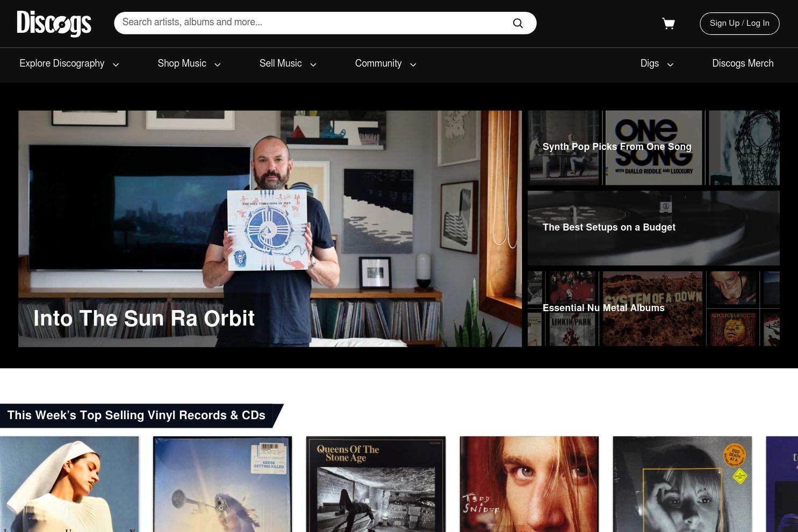Image resolution: width=798 pixels, height=532 pixels.
Task: Open the Shop Music menu
Action: [189, 63]
